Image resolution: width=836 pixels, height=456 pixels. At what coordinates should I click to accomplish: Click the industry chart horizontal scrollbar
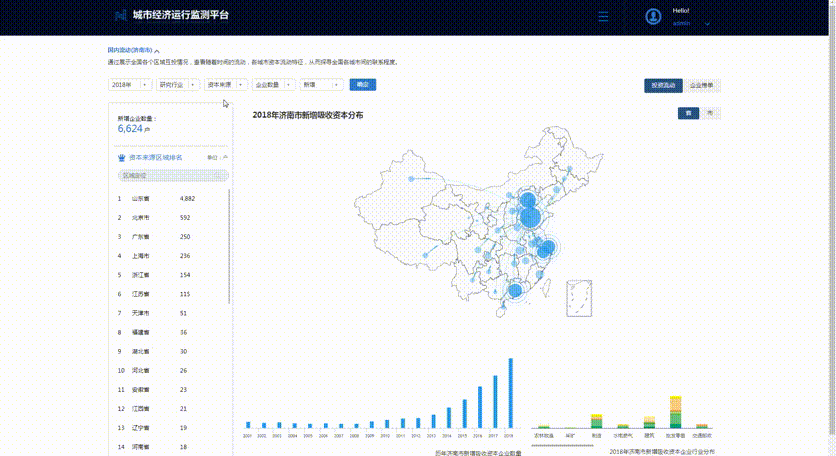562,445
